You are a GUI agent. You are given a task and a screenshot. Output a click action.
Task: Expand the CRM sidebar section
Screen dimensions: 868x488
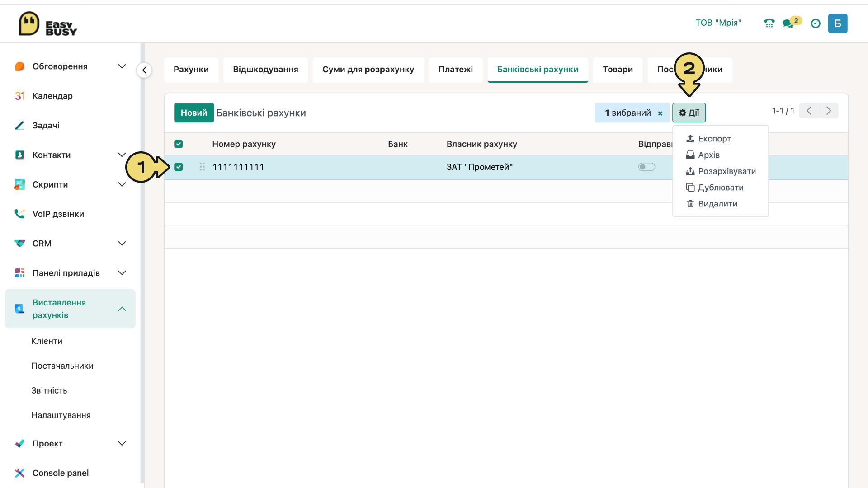click(x=122, y=244)
